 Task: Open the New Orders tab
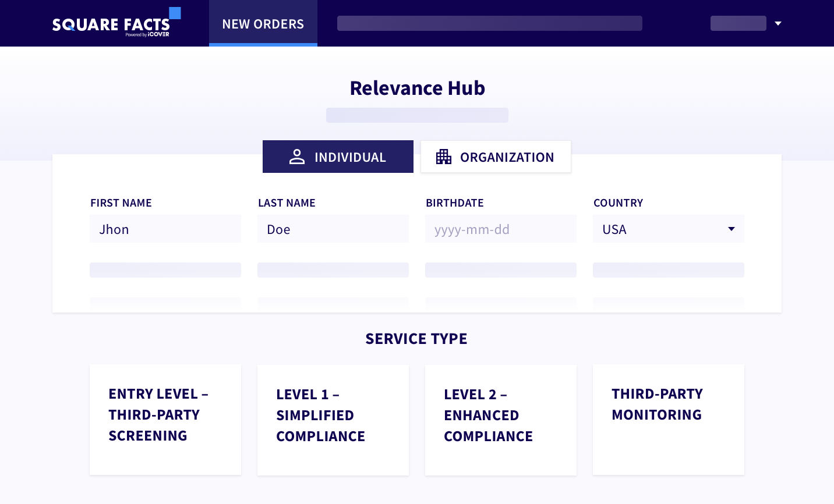click(x=263, y=24)
